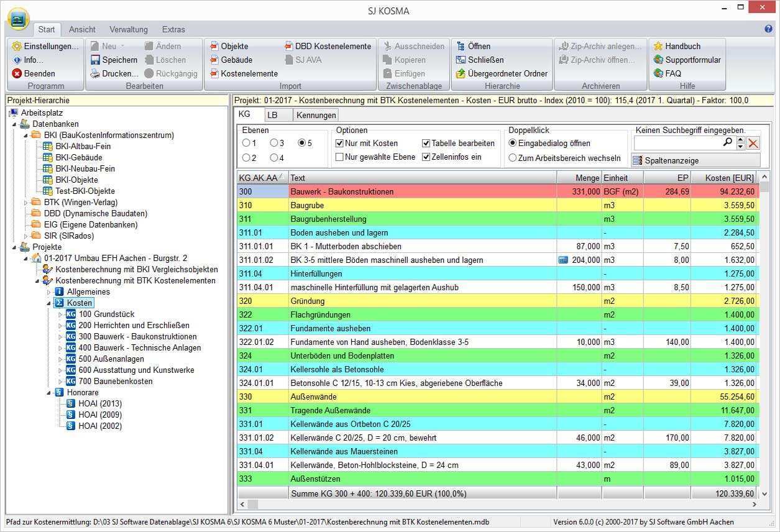Choose Zum Arbeitsbereich wechseln option

[x=513, y=158]
